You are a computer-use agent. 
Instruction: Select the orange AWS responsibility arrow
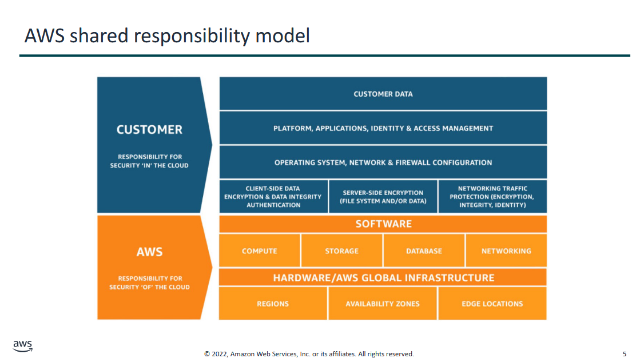click(150, 266)
